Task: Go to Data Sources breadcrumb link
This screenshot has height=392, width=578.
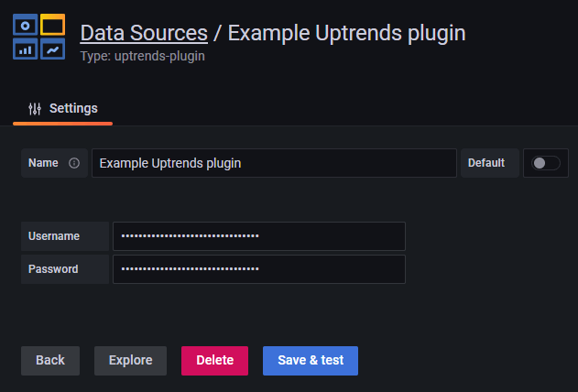Action: [144, 33]
